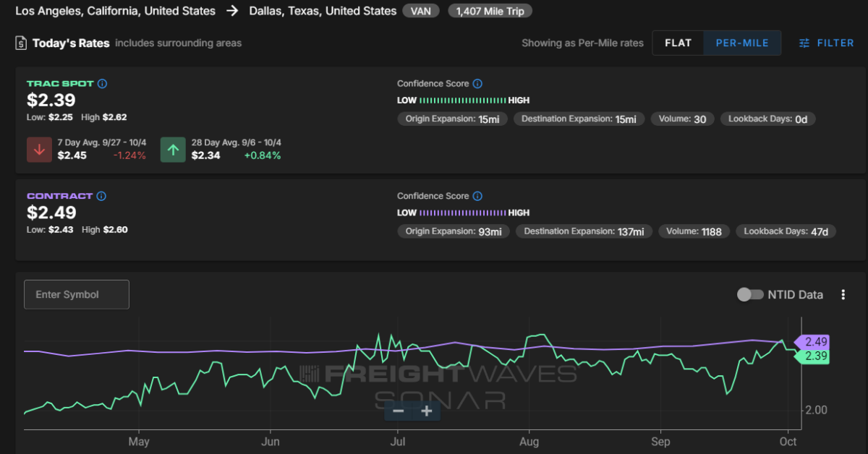Image resolution: width=868 pixels, height=454 pixels.
Task: Click the red down-arrow 7 Day Avg icon
Action: (39, 150)
